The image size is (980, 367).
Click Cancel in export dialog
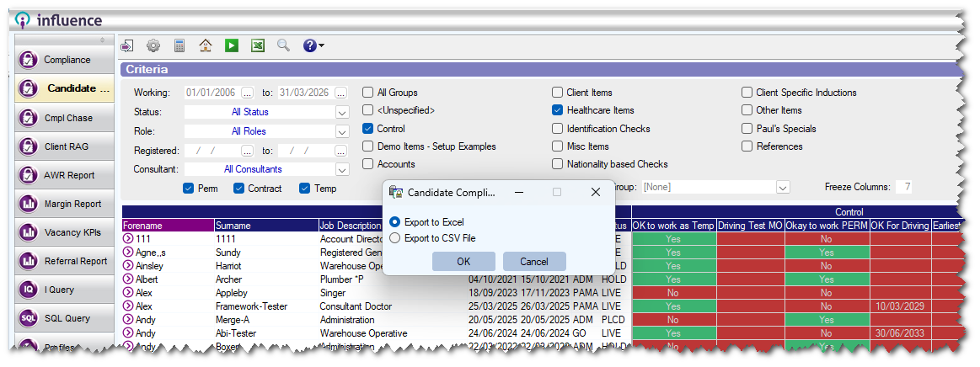(533, 262)
